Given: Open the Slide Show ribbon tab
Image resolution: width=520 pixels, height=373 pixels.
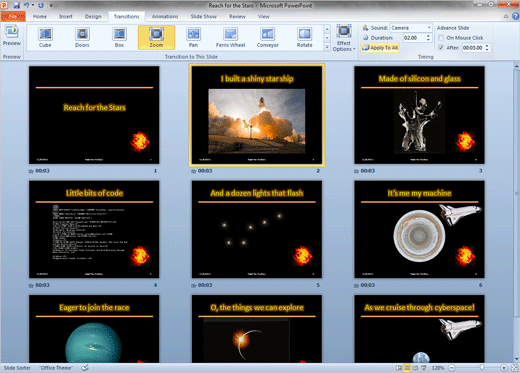Looking at the screenshot, I should 203,16.
